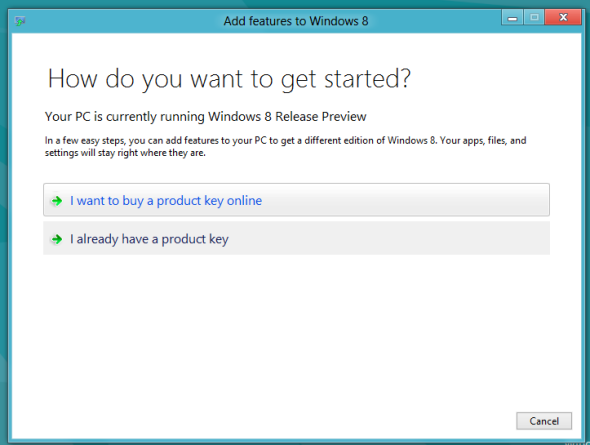590x445 pixels.
Task: Minimize the Add features to Windows 8 window
Action: click(512, 18)
